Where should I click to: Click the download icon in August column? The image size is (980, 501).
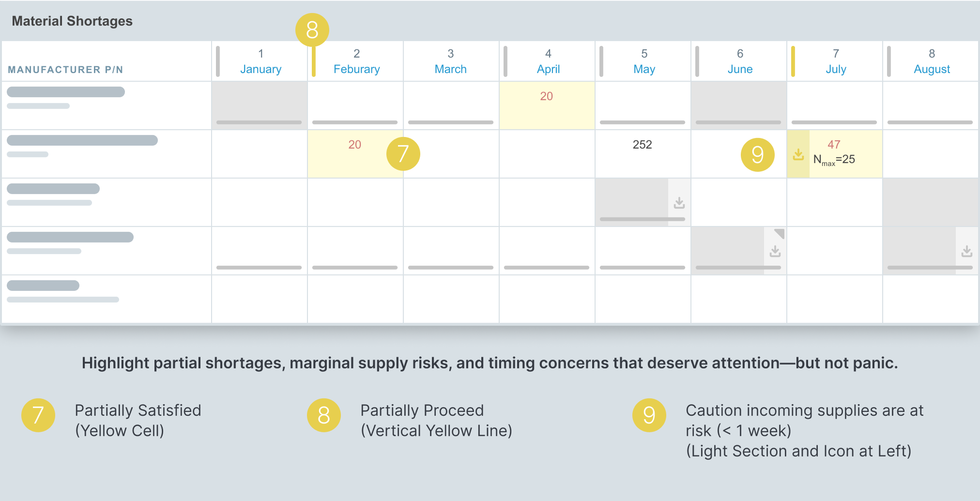pos(967,251)
